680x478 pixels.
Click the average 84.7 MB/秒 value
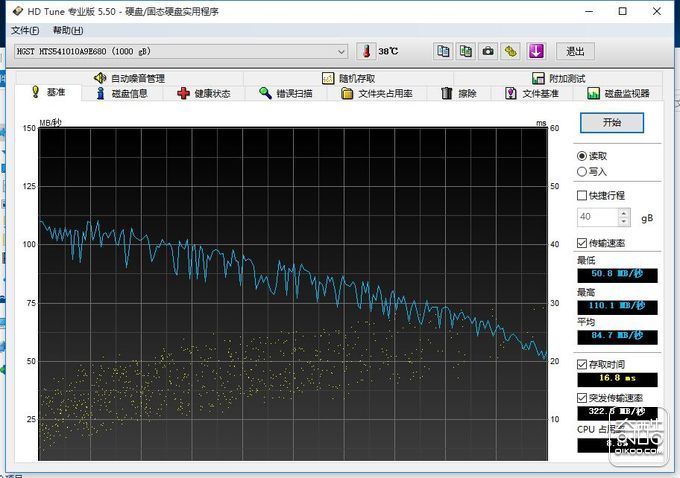coord(617,337)
